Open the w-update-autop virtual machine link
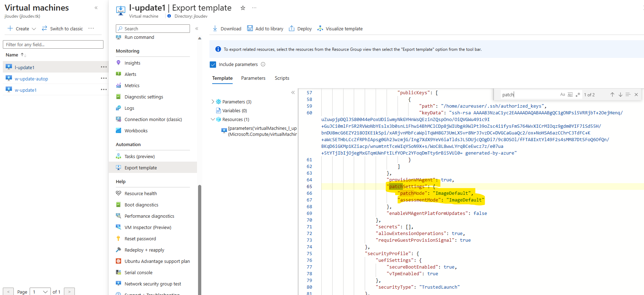644x295 pixels. click(x=31, y=79)
